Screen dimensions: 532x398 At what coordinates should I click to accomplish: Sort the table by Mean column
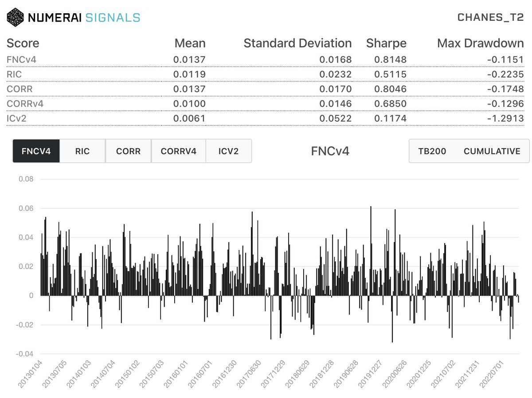[x=190, y=43]
